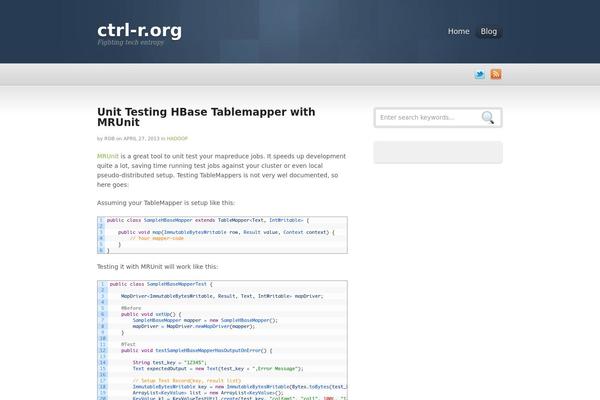600x400 pixels.
Task: Click the 'testSampleHBaseMapperHasOutputOnError' method line
Action: point(197,351)
